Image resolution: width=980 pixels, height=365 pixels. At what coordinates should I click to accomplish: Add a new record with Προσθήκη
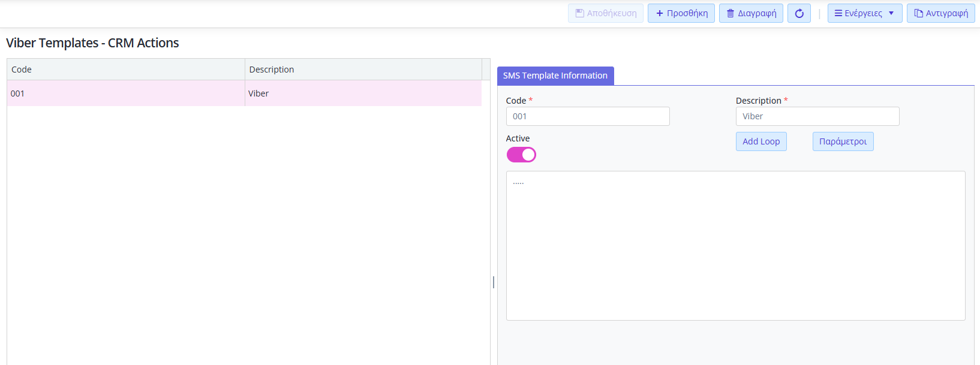681,13
